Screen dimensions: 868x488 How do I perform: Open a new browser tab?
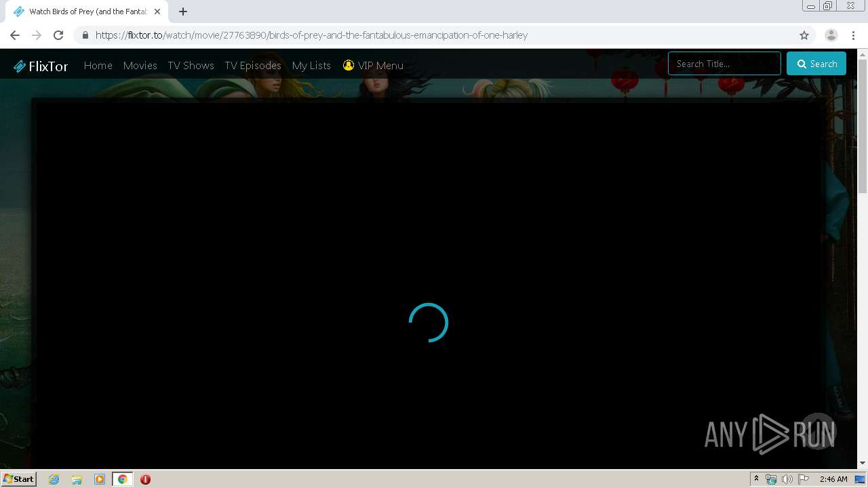pyautogui.click(x=183, y=12)
